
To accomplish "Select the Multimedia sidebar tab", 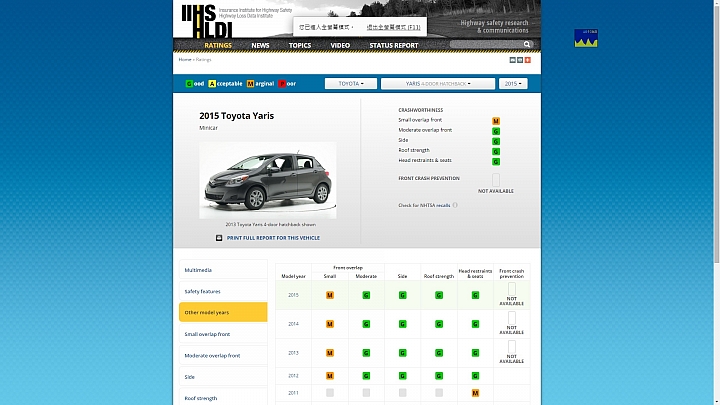I will (223, 270).
